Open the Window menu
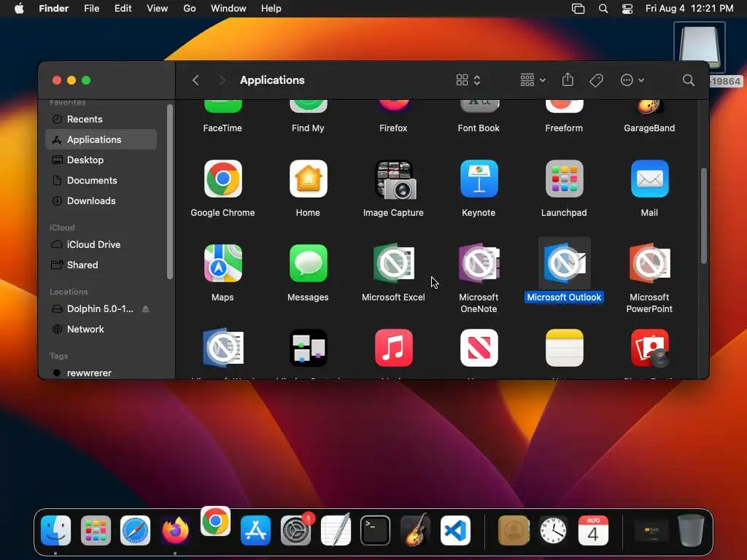This screenshot has height=560, width=747. coord(228,9)
